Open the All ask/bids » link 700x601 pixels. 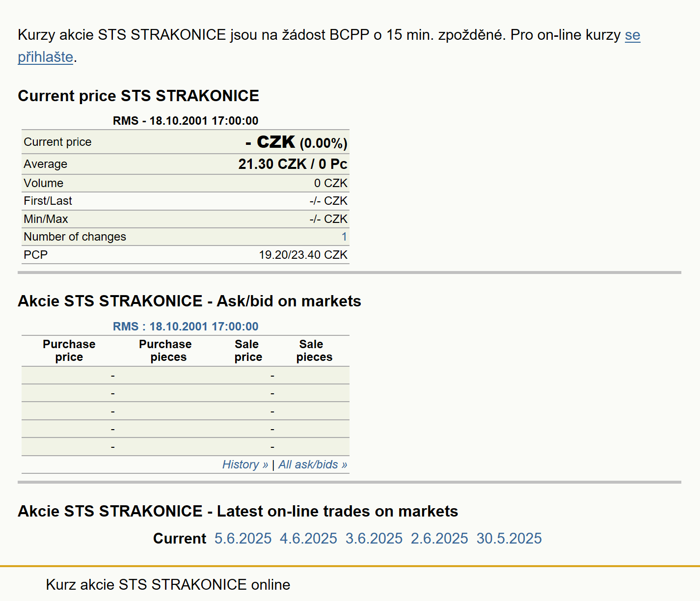coord(313,464)
